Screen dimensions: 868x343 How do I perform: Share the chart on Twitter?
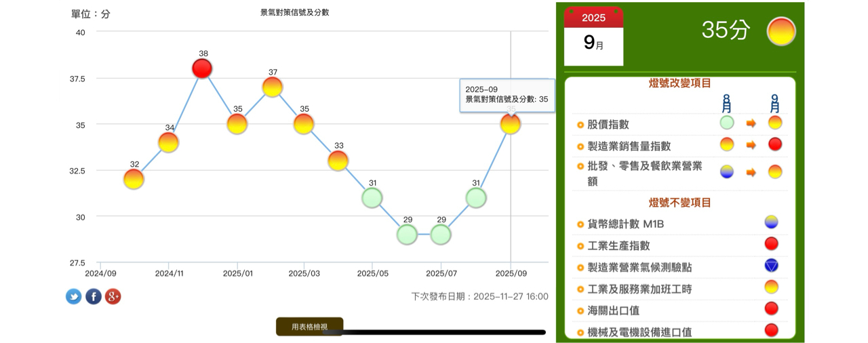(73, 296)
